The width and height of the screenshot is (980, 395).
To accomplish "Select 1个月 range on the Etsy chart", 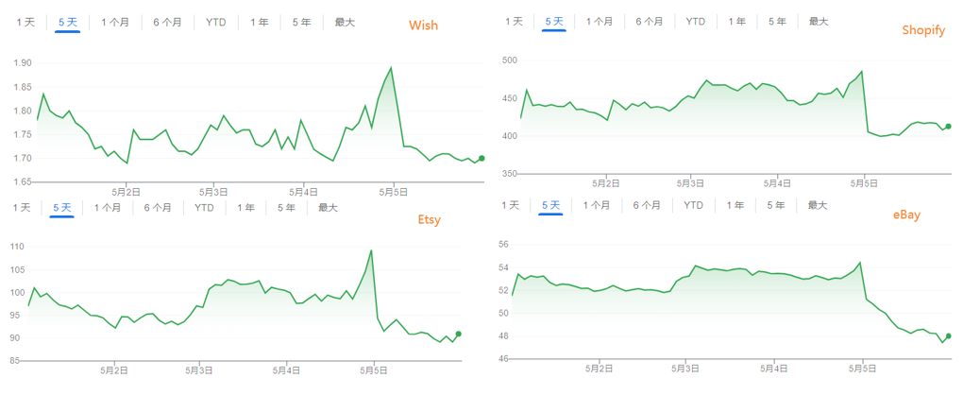I will 109,207.
